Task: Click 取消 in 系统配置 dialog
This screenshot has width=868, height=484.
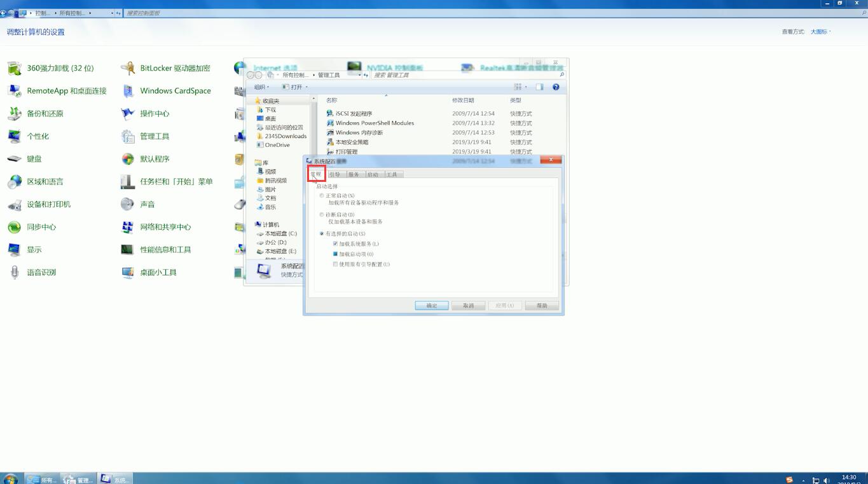Action: point(469,306)
